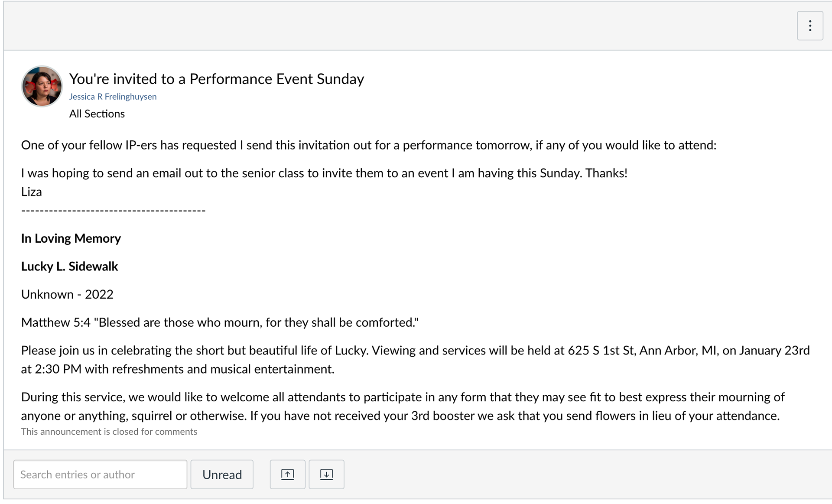The height and width of the screenshot is (504, 832).
Task: Click the closed for comments notice
Action: pos(109,432)
